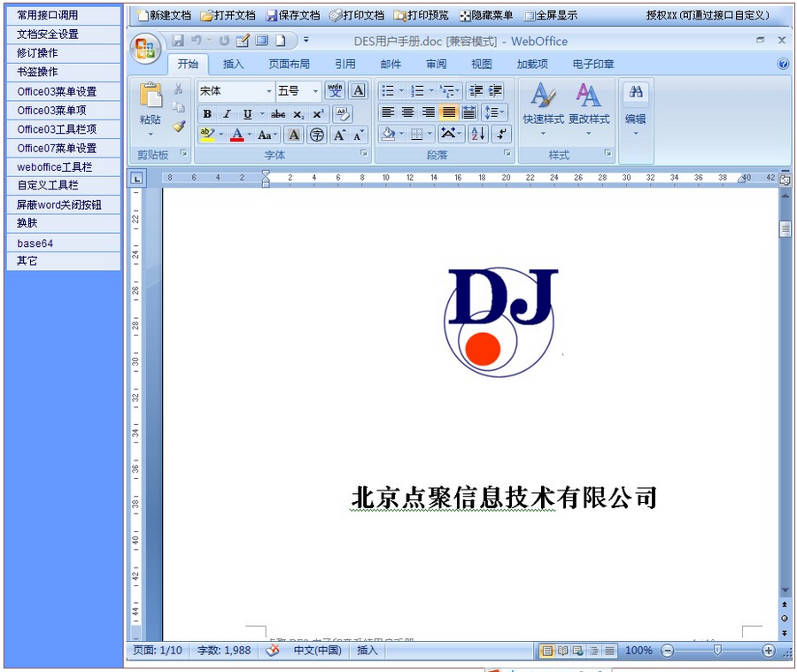The image size is (797, 672).
Task: Open the 文档安全设置 sidebar item
Action: coord(63,34)
